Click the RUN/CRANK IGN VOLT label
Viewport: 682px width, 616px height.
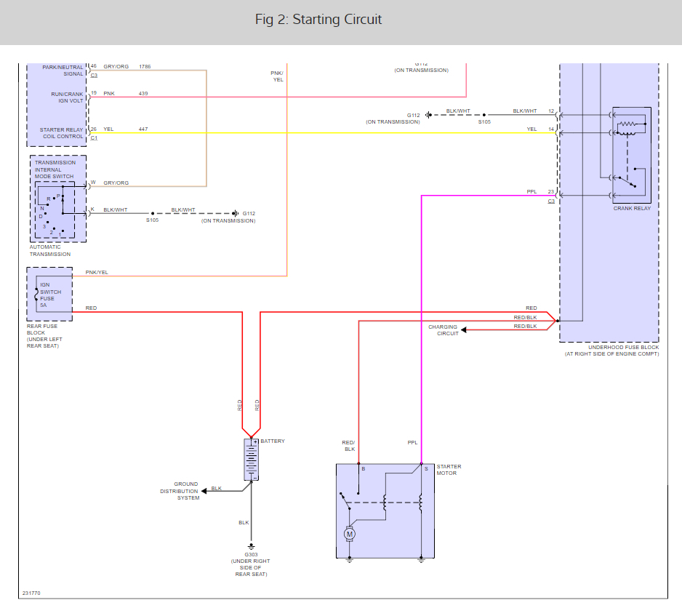(x=67, y=97)
